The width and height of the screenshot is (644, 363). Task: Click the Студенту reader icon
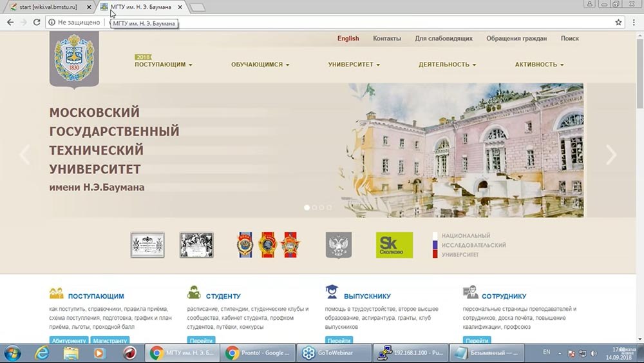click(194, 292)
